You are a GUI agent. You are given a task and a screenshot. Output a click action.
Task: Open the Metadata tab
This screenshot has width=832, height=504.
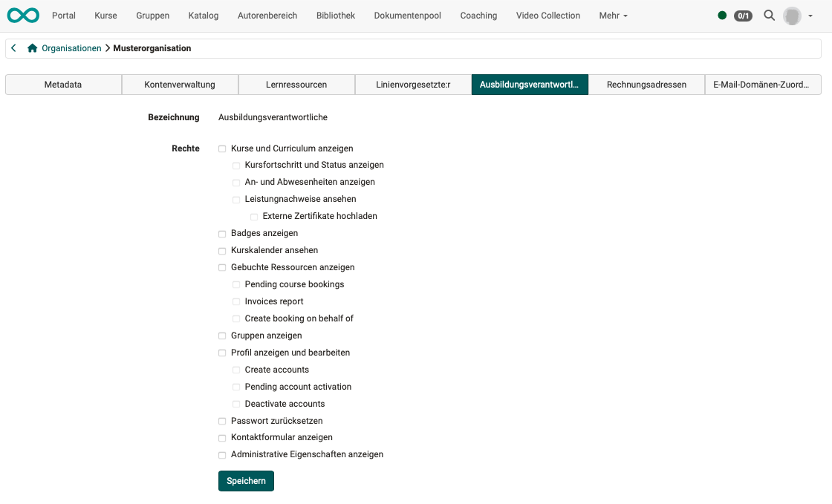pos(62,85)
